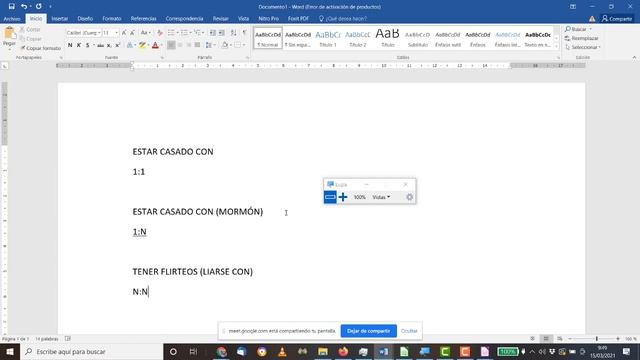Open the change case Aa menu
This screenshot has height=360, width=640.
pos(145,33)
